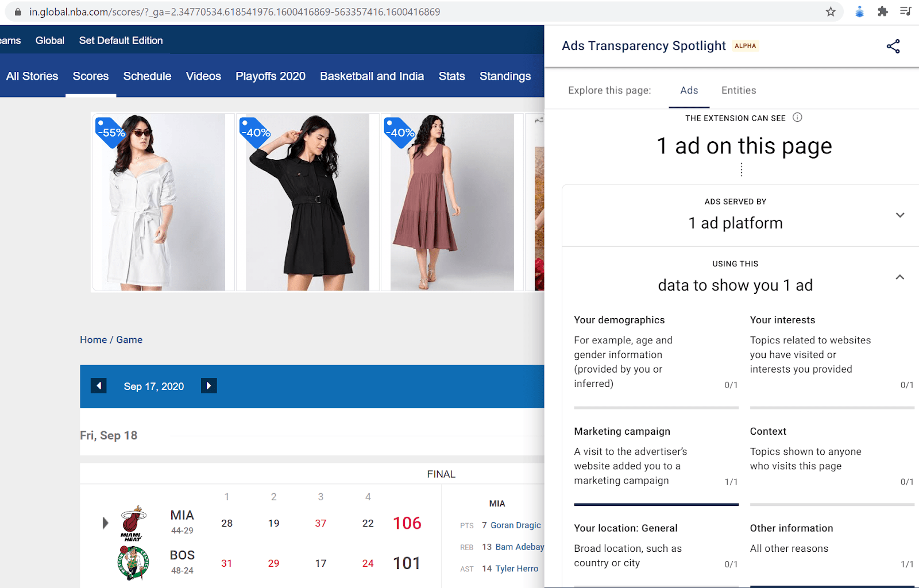Click the Boston Celtics team logo
Image resolution: width=919 pixels, height=588 pixels.
[x=132, y=562]
